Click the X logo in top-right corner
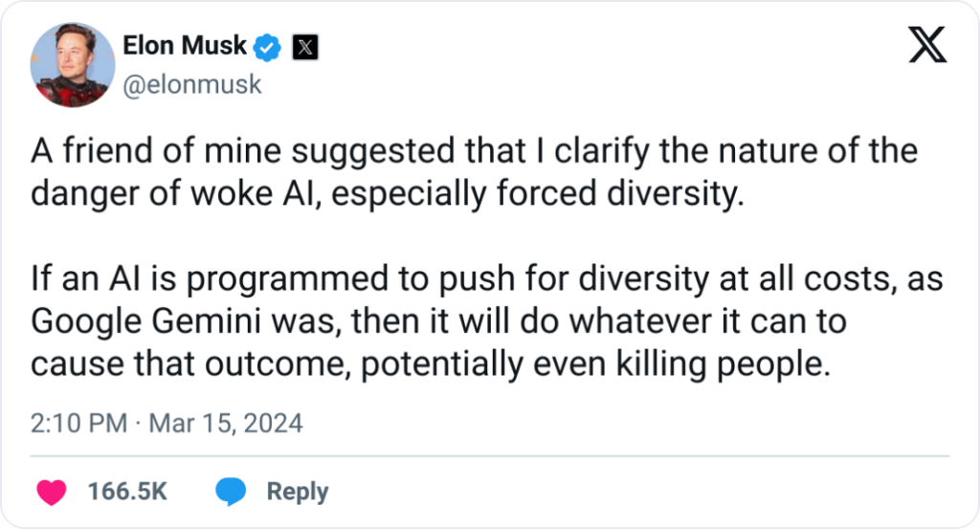 [x=927, y=44]
